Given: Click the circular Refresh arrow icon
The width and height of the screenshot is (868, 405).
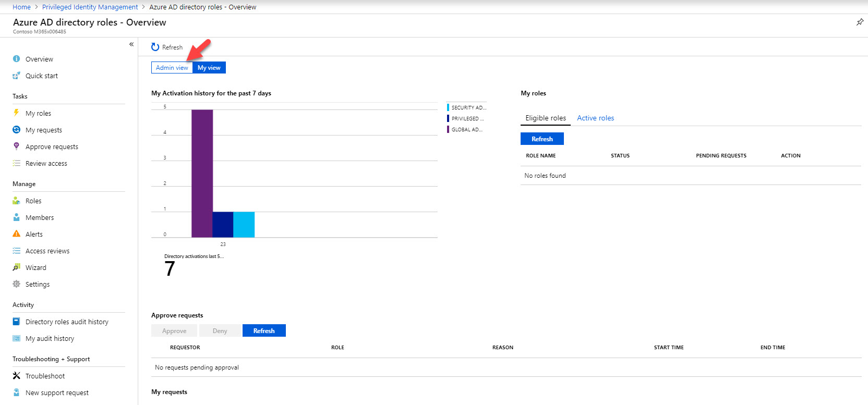Looking at the screenshot, I should [x=155, y=47].
